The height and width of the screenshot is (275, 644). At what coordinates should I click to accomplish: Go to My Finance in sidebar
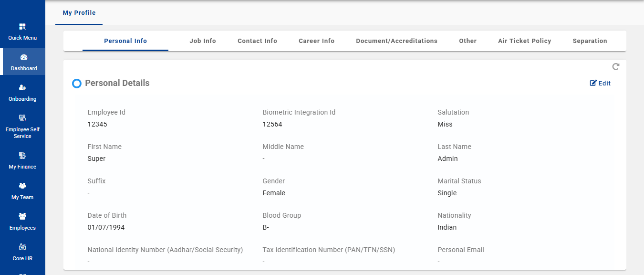click(x=22, y=156)
